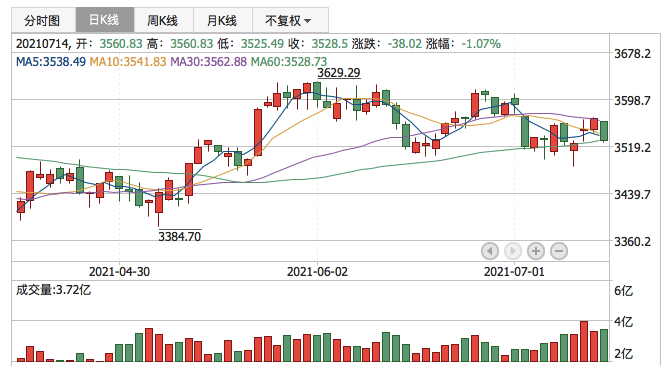Click the 2021-06-02 date axis label
Screen dimensions: 668x372
pos(317,272)
